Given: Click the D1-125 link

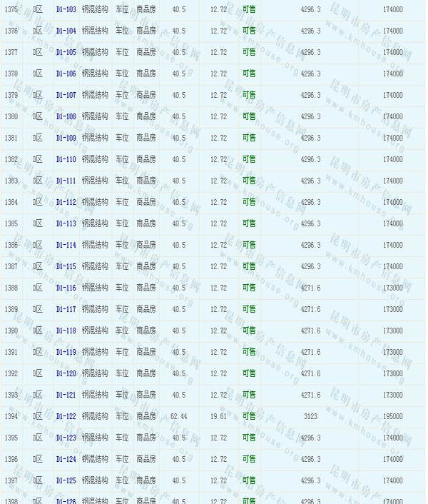Looking at the screenshot, I should click(66, 481).
